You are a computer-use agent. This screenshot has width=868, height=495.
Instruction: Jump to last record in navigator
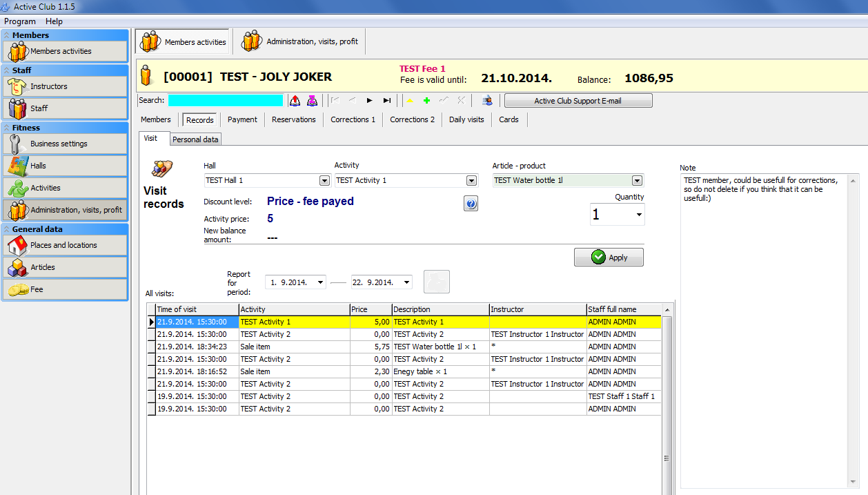(x=387, y=101)
